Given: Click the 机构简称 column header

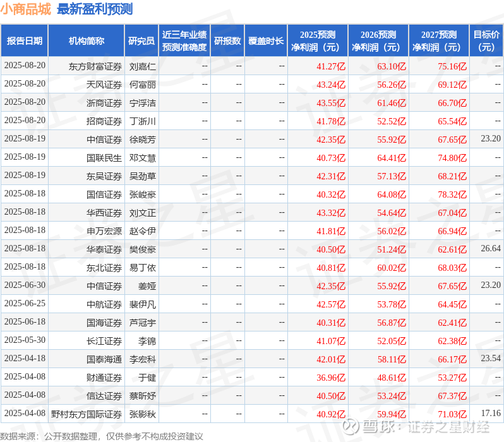Looking at the screenshot, I should point(86,41).
